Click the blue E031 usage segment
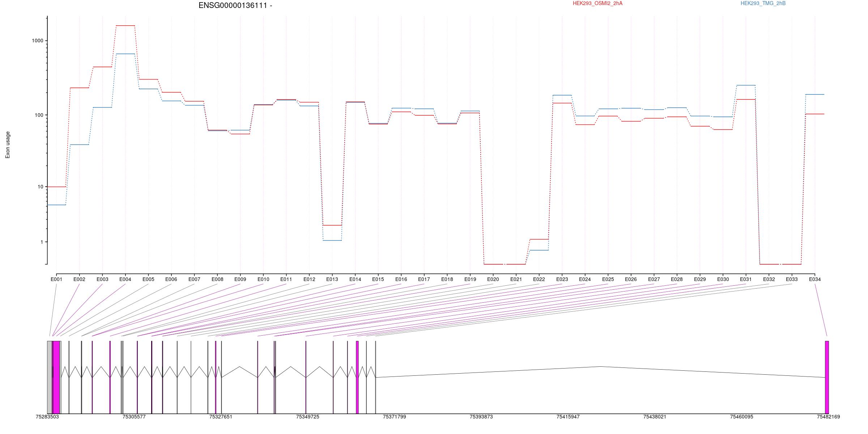The height and width of the screenshot is (434, 868). pyautogui.click(x=746, y=85)
